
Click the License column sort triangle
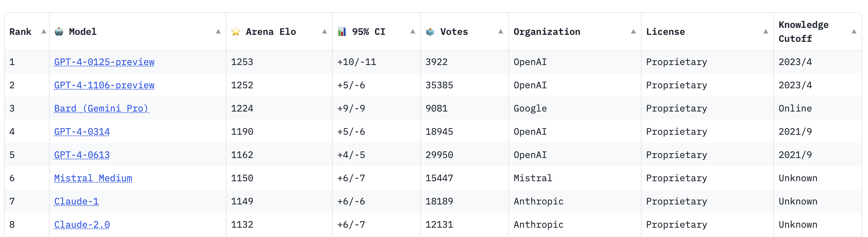coord(765,32)
